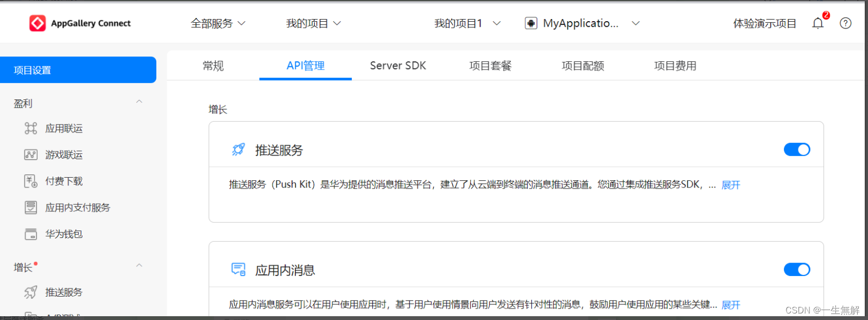Collapse the 盈利 sidebar section
868x320 pixels.
point(139,102)
